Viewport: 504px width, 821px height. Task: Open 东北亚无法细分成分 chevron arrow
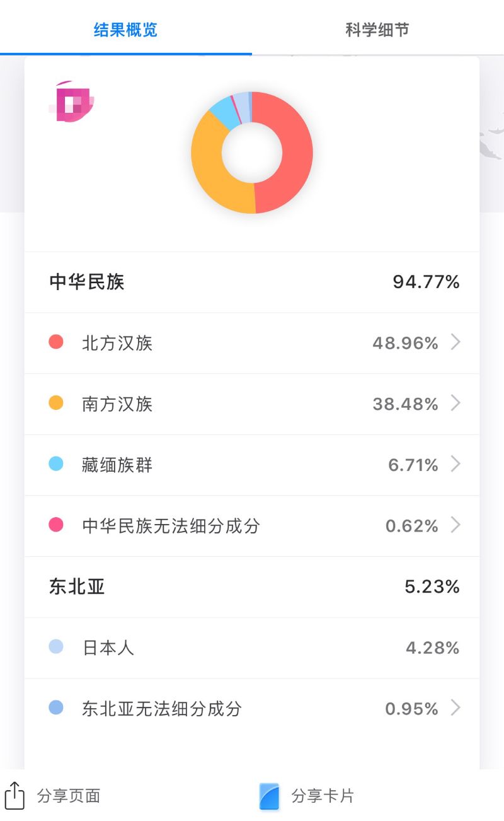point(455,708)
